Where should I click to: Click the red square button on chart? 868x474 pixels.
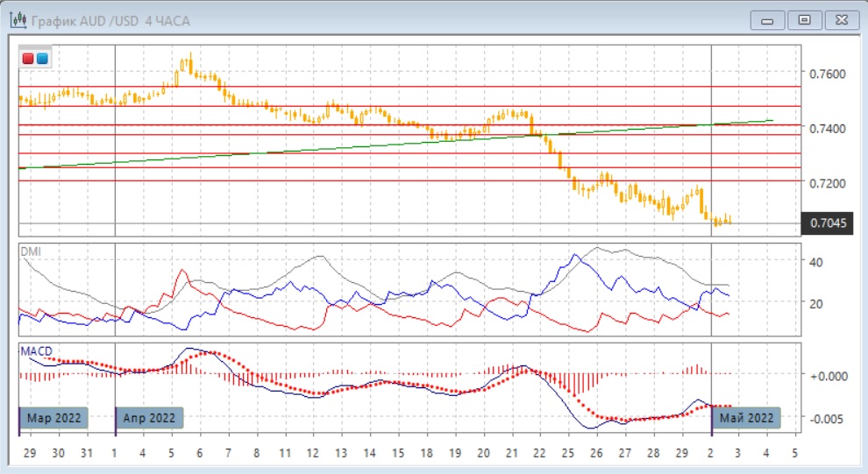pos(29,60)
